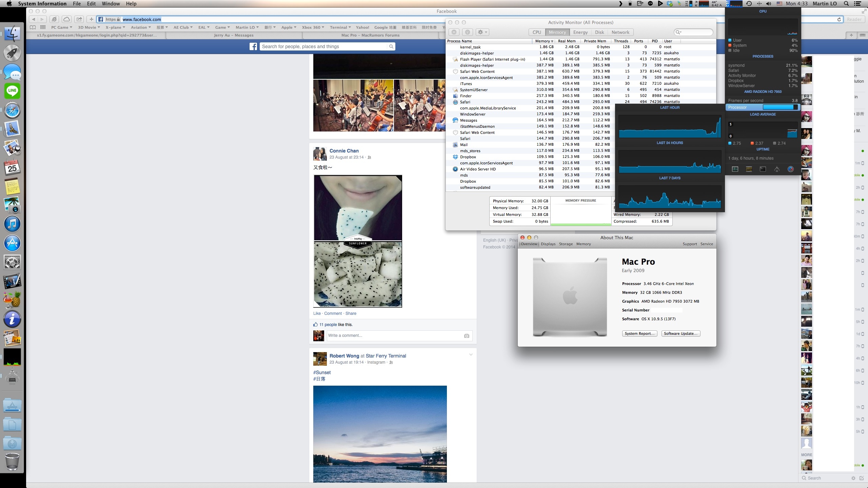Open Activity Monitor search options dropdown
The height and width of the screenshot is (488, 868).
click(x=678, y=32)
